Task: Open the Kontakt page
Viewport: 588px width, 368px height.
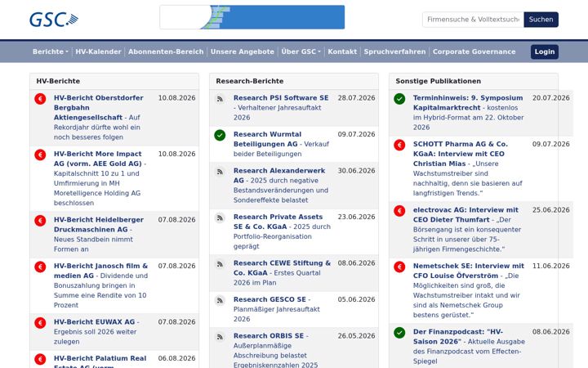Action: click(x=342, y=52)
